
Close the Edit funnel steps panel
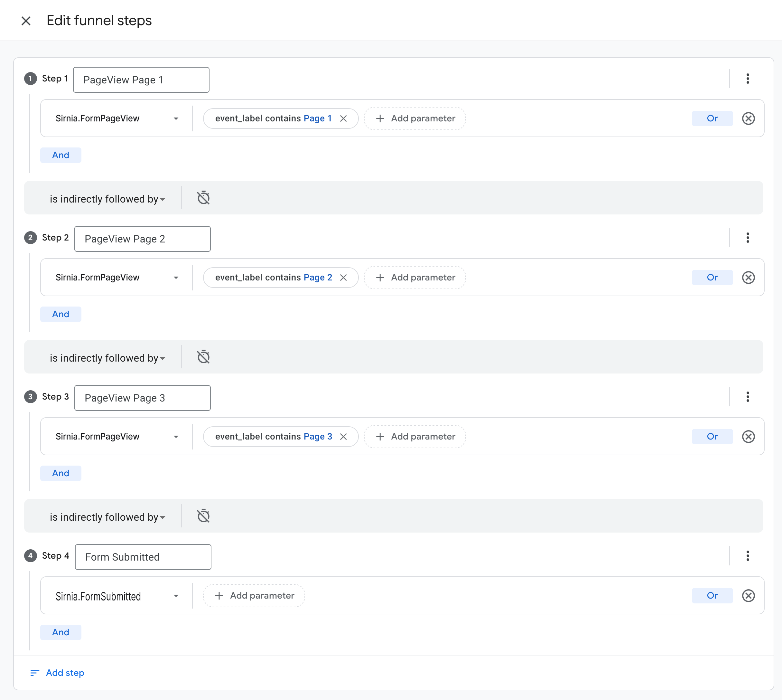(26, 21)
